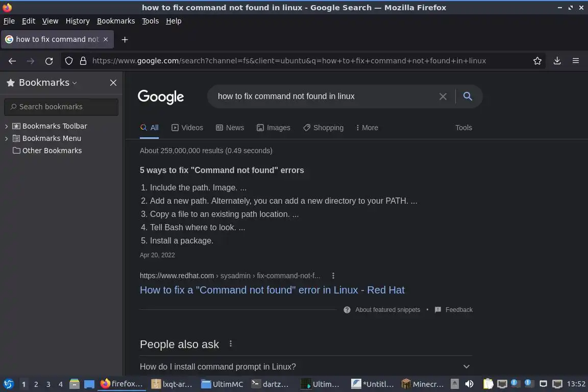Click the show desktop icon in taskbar
Screen dimensions: 588x392
[x=89, y=384]
